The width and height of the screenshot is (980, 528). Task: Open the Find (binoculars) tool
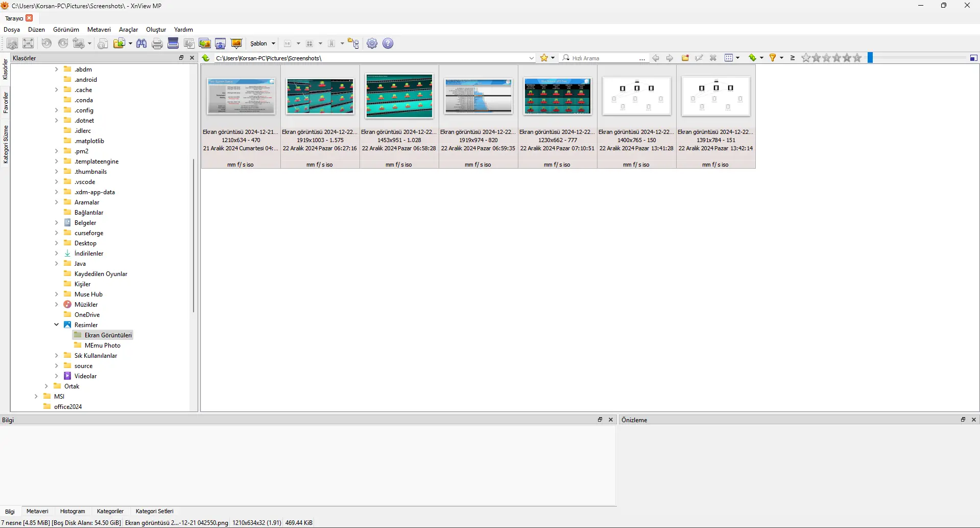click(x=141, y=43)
